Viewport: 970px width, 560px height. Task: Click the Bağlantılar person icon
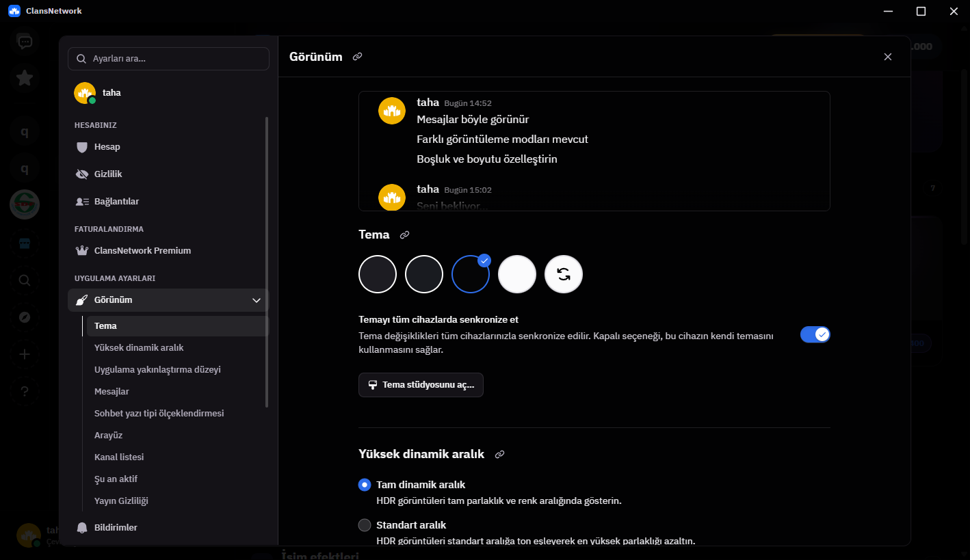tap(82, 202)
